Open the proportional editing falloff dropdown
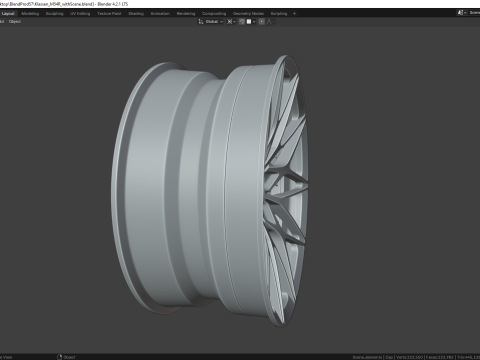Viewport: 480px width, 360px height. 270,22
